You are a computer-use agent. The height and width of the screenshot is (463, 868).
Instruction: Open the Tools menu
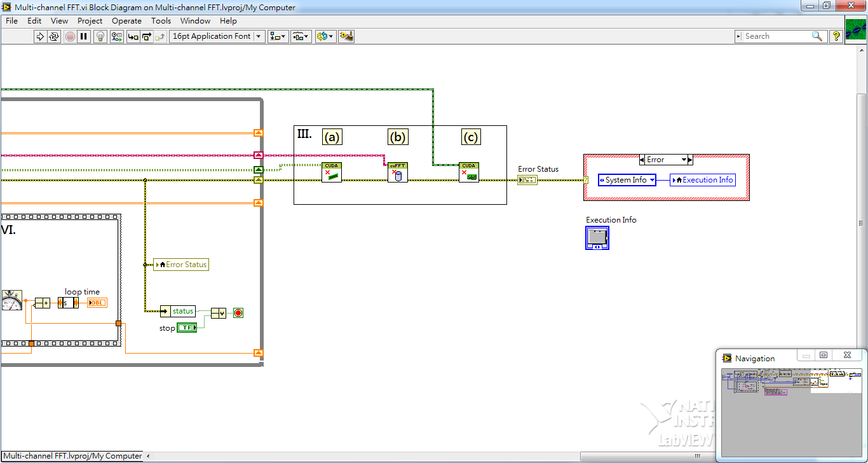pyautogui.click(x=161, y=20)
